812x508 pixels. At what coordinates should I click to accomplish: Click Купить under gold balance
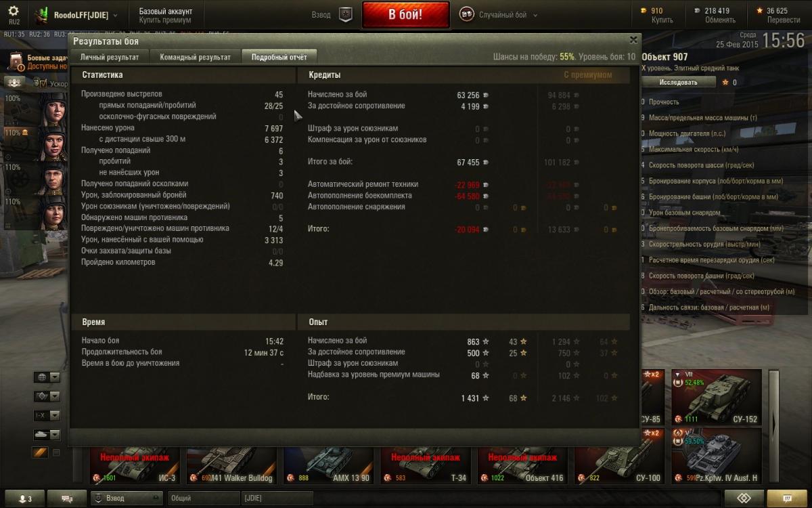(662, 20)
